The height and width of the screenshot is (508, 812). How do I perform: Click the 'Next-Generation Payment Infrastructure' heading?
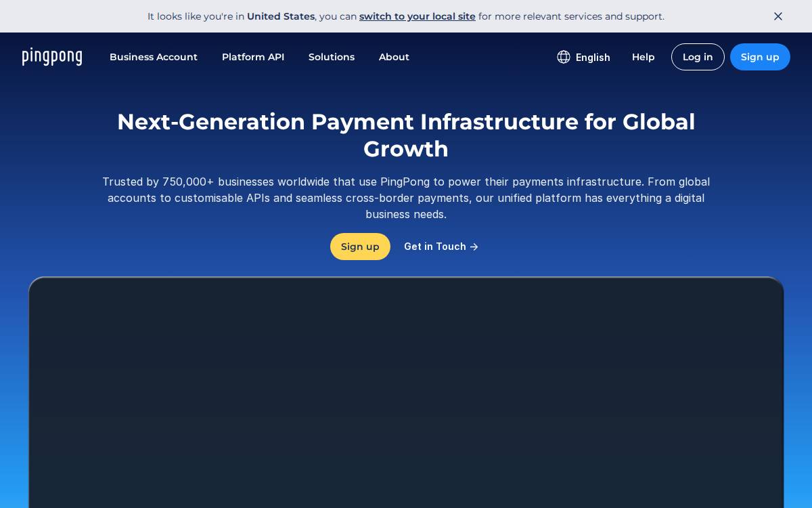coord(406,135)
